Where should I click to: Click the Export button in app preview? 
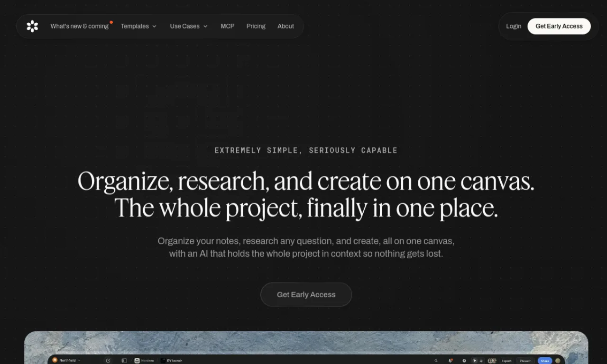(506, 361)
